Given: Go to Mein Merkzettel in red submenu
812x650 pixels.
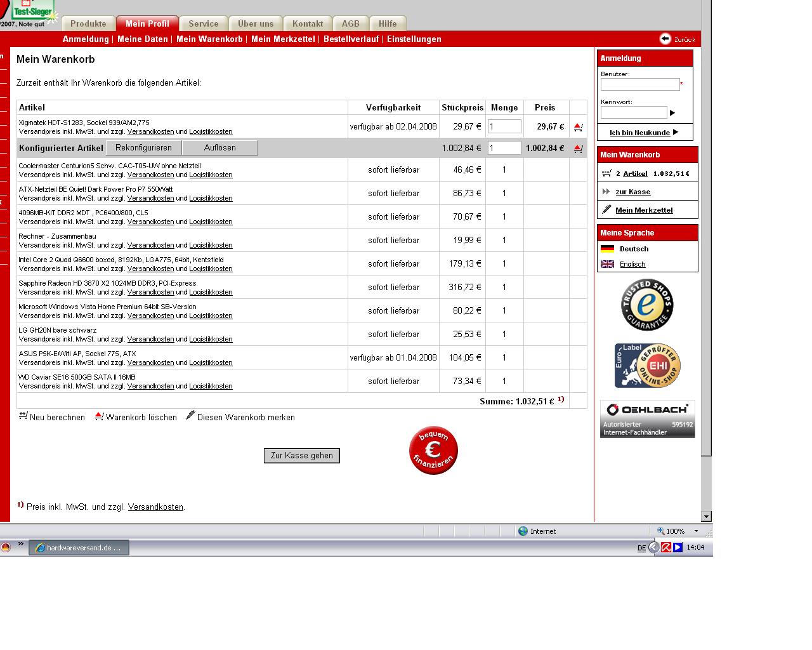Looking at the screenshot, I should (x=283, y=39).
